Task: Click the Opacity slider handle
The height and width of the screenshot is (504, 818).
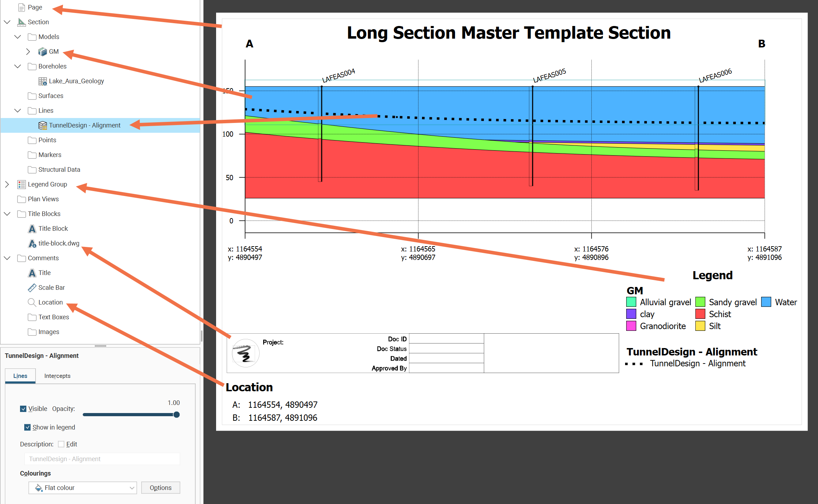Action: [176, 415]
